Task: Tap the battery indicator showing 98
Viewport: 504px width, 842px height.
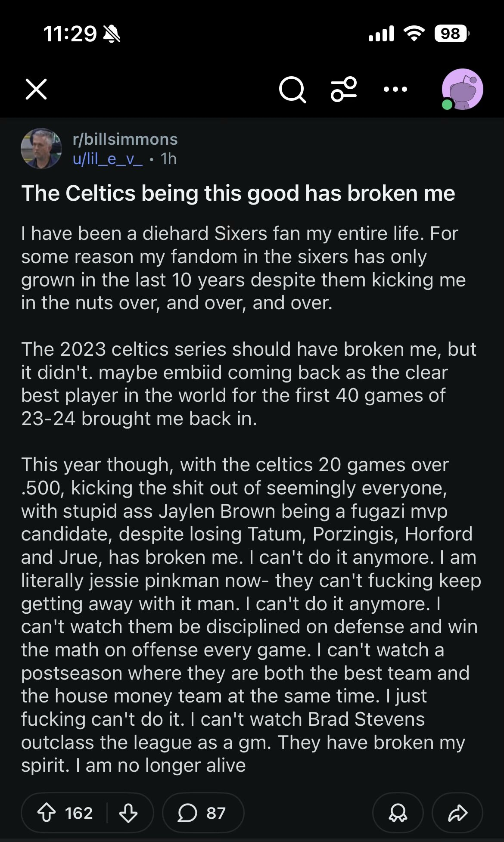Action: (x=451, y=33)
